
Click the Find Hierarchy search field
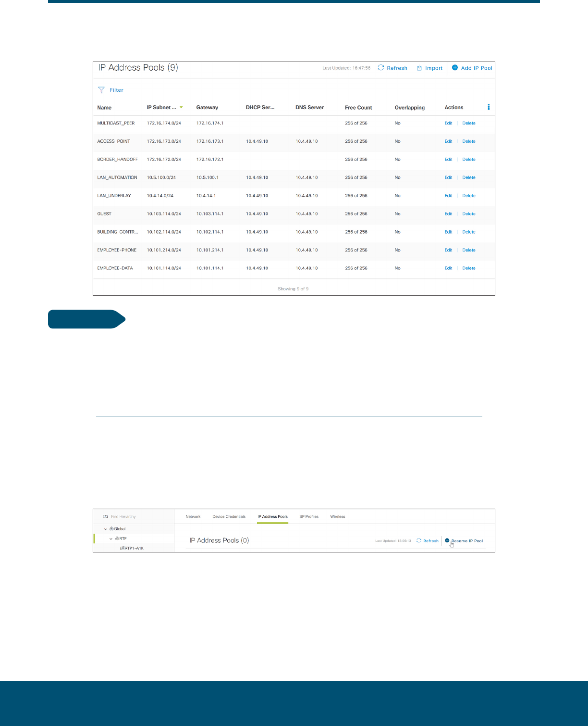tap(123, 517)
